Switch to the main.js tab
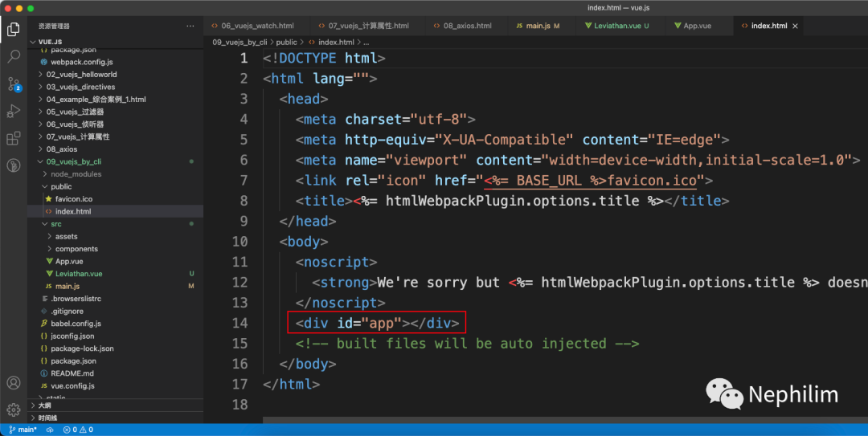The image size is (868, 436). [538, 26]
